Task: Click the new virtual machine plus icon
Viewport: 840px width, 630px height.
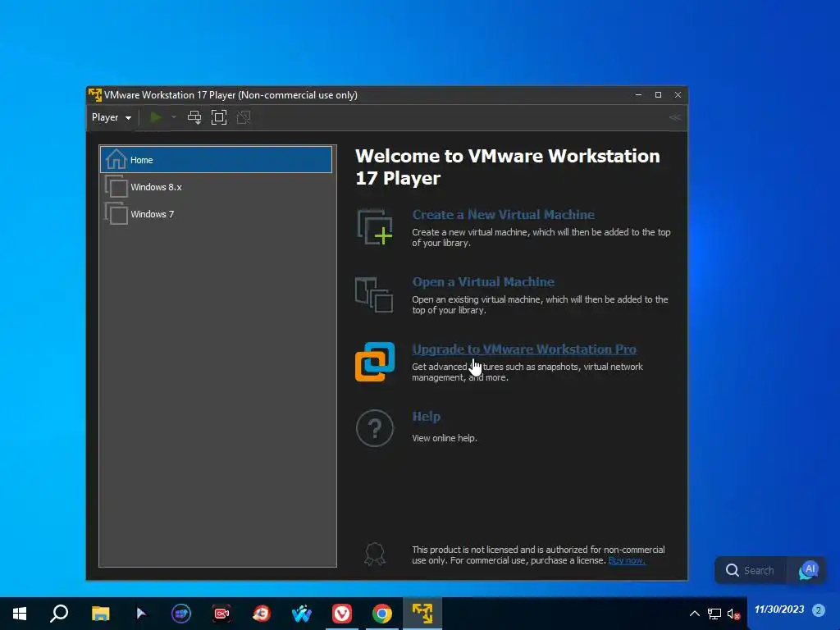Action: (x=375, y=227)
